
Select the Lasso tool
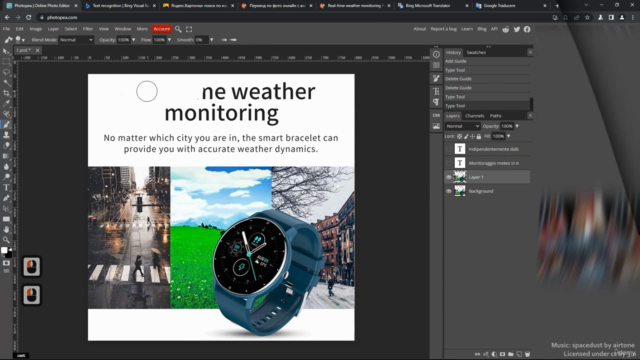(x=6, y=72)
